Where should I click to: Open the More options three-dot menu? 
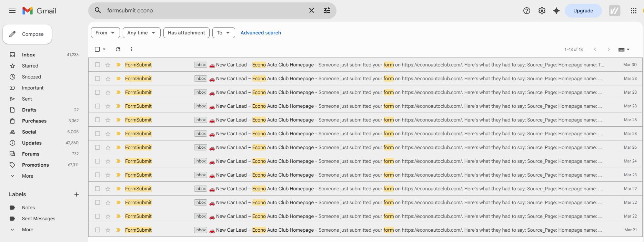[132, 49]
